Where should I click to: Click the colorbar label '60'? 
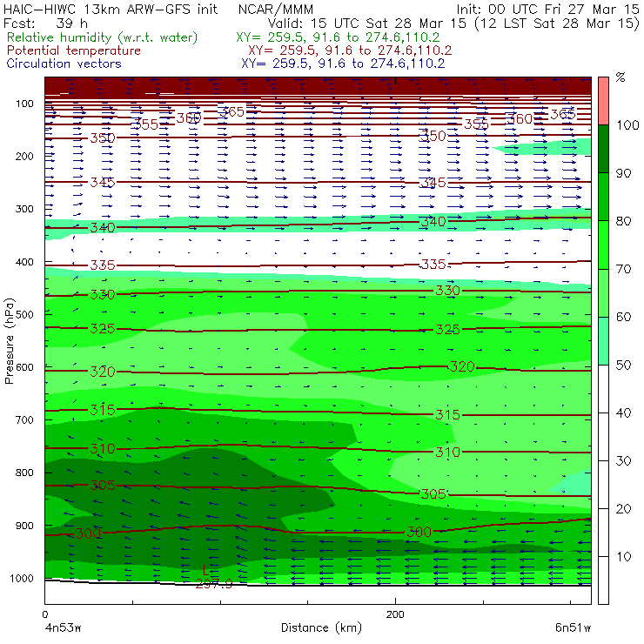[623, 317]
